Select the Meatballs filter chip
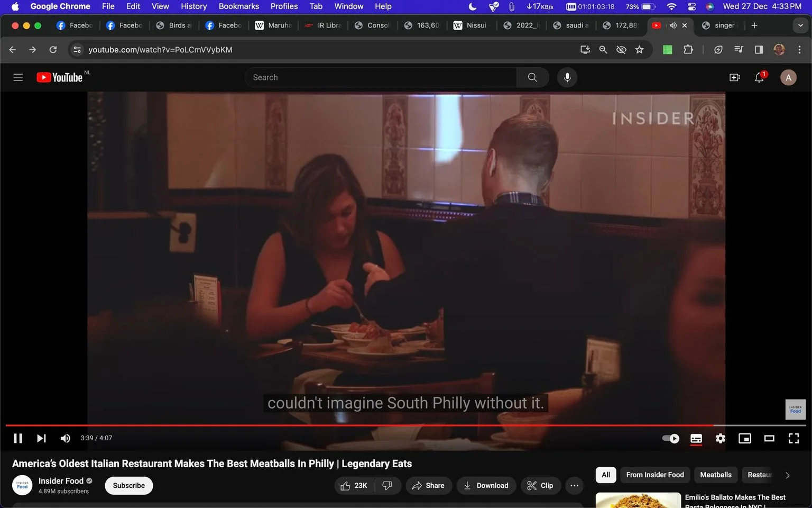Viewport: 812px width, 508px height. 716,475
